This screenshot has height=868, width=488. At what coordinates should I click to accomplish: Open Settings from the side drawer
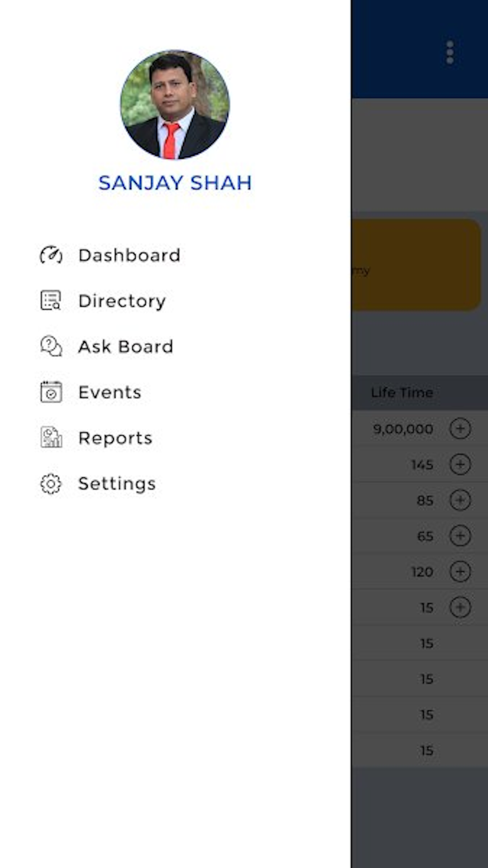pos(117,484)
